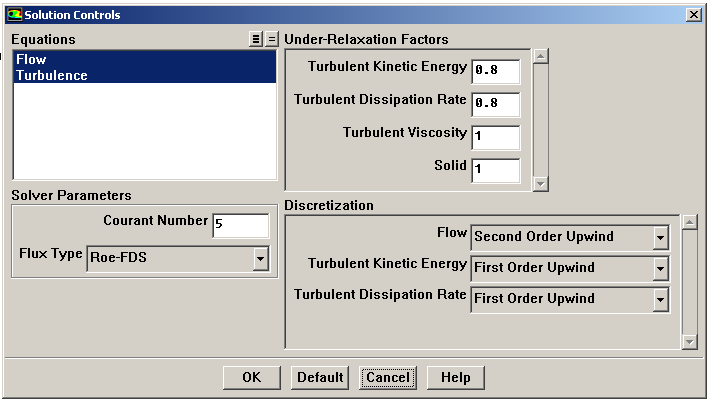Screen dimensions: 707x399
Task: Click the Default button
Action: [320, 377]
